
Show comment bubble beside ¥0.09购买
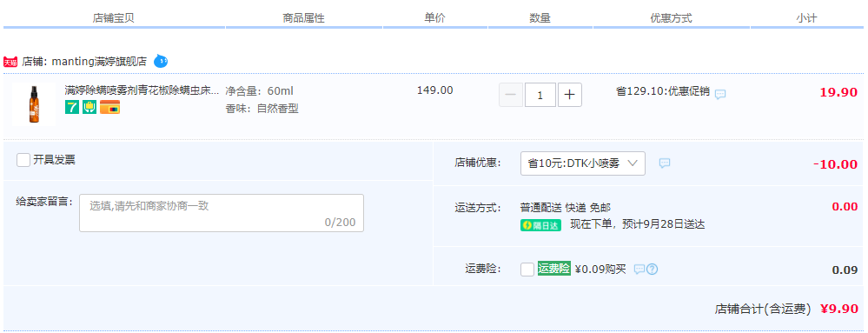(639, 270)
